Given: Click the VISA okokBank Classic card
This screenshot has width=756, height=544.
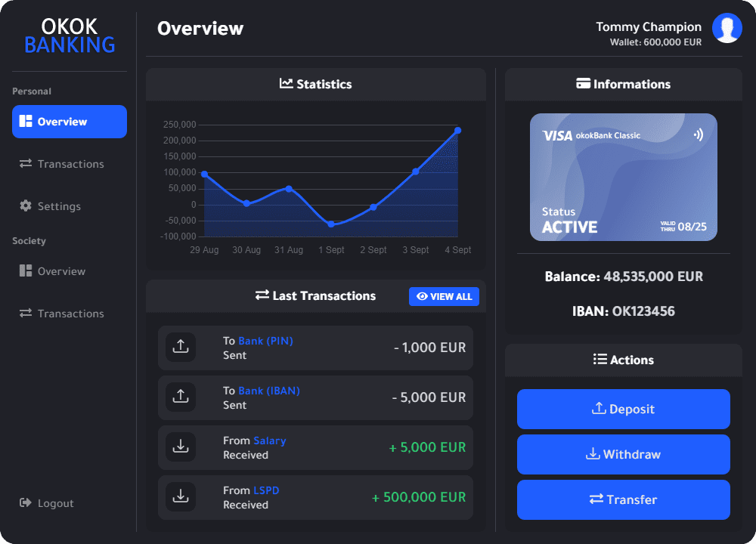Looking at the screenshot, I should click(623, 177).
